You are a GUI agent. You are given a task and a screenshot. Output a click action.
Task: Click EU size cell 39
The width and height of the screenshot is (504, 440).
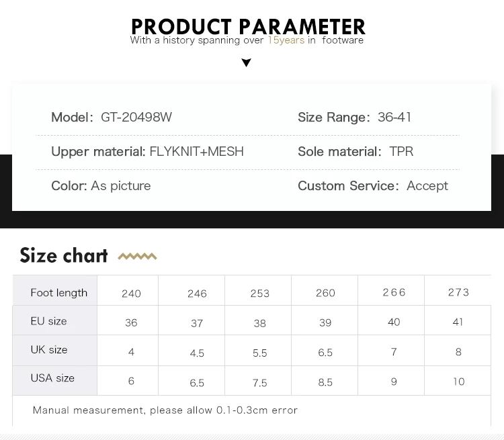point(325,323)
